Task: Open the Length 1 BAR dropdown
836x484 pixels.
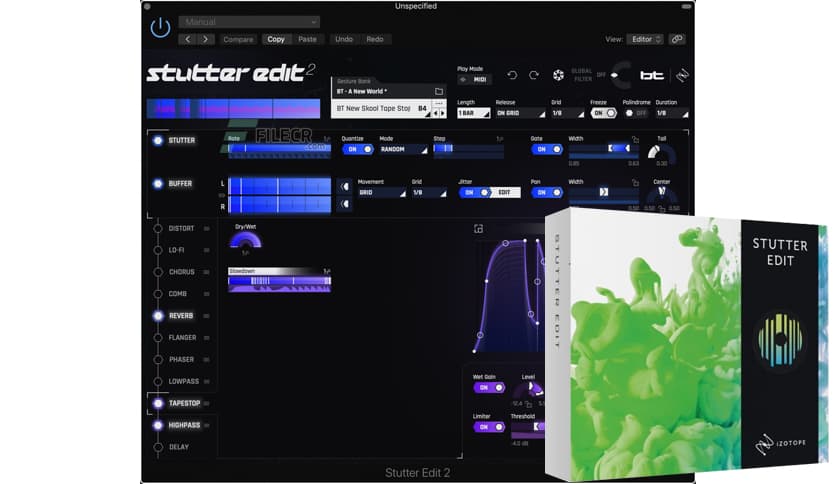Action: (473, 113)
